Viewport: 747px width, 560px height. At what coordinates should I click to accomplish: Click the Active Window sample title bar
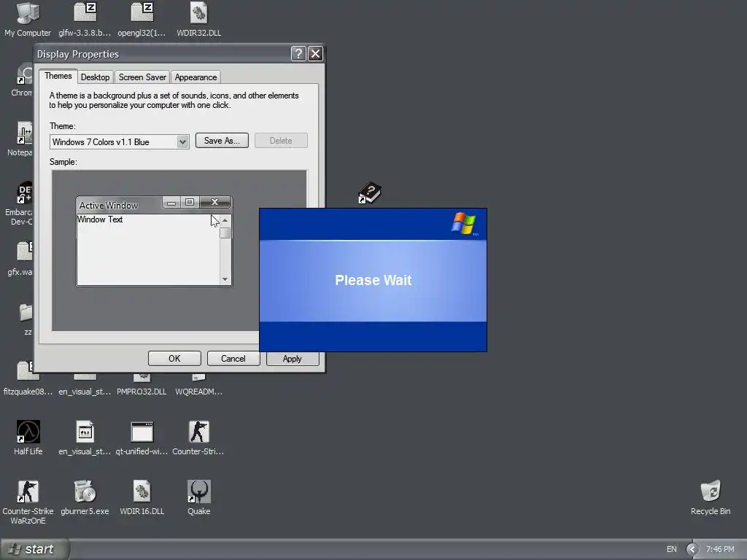coord(119,205)
